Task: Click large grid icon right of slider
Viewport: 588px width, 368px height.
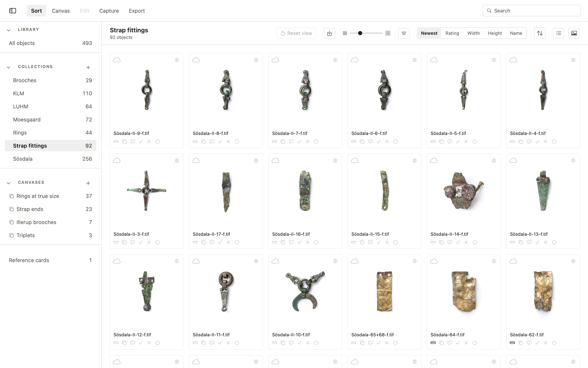Action: 388,33
